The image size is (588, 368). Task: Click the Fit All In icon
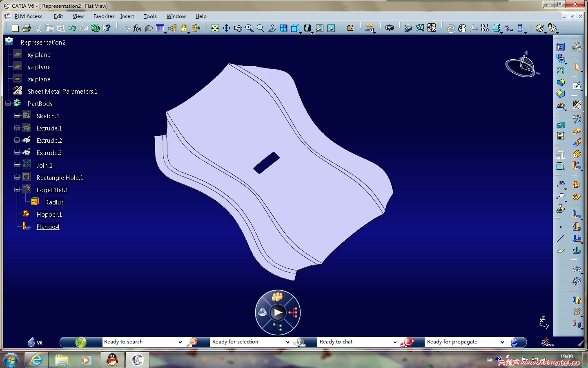215,28
